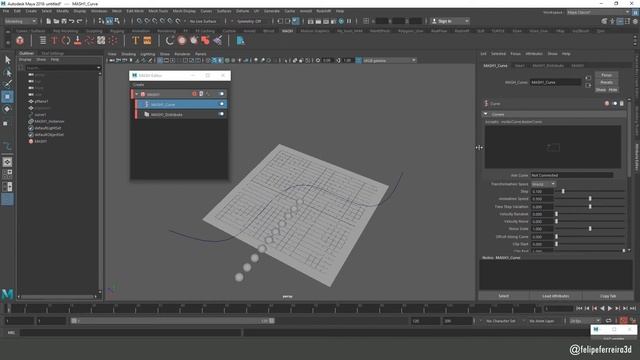Viewport: 640px width, 360px height.
Task: Open the frame rate dropdown at bottom
Action: click(x=585, y=321)
